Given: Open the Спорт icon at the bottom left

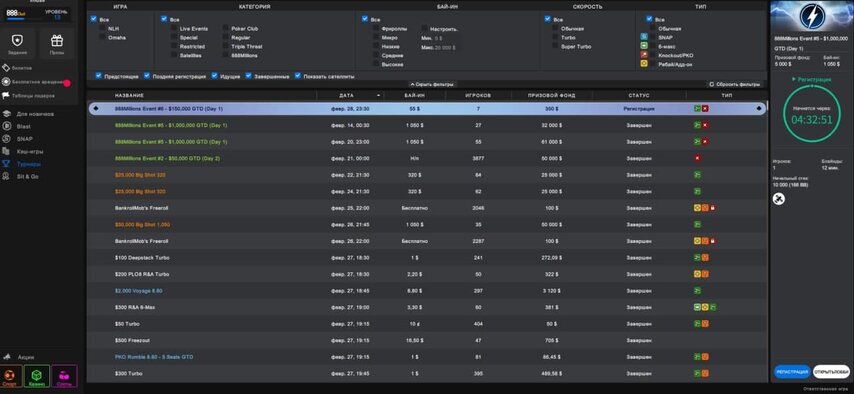Looking at the screenshot, I should point(10,376).
